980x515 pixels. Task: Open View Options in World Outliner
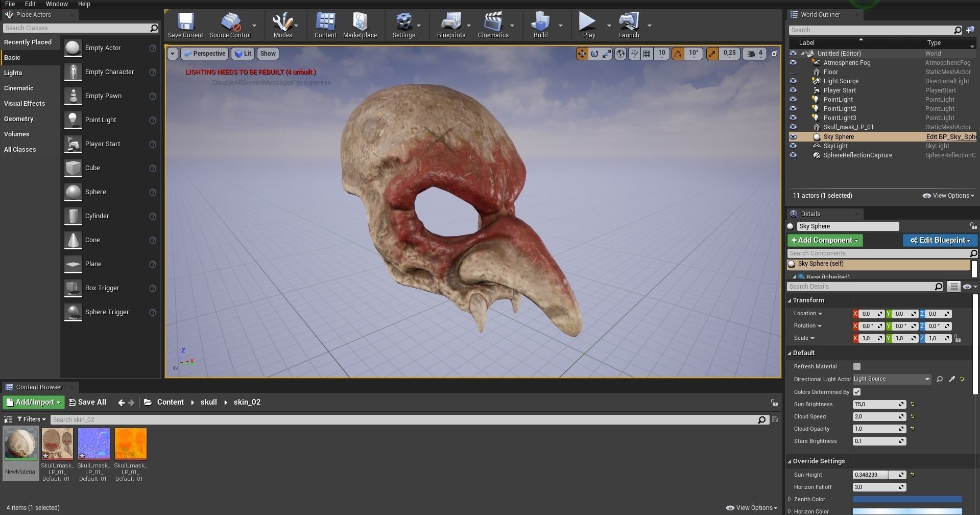(x=948, y=196)
